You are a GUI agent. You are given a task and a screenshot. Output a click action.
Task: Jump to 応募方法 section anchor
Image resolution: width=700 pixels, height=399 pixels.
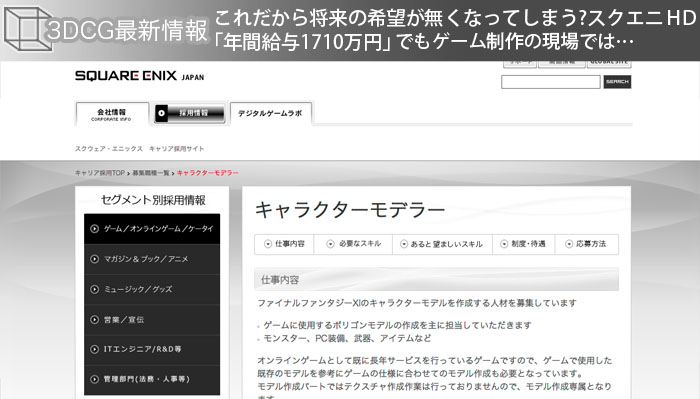[x=587, y=244]
